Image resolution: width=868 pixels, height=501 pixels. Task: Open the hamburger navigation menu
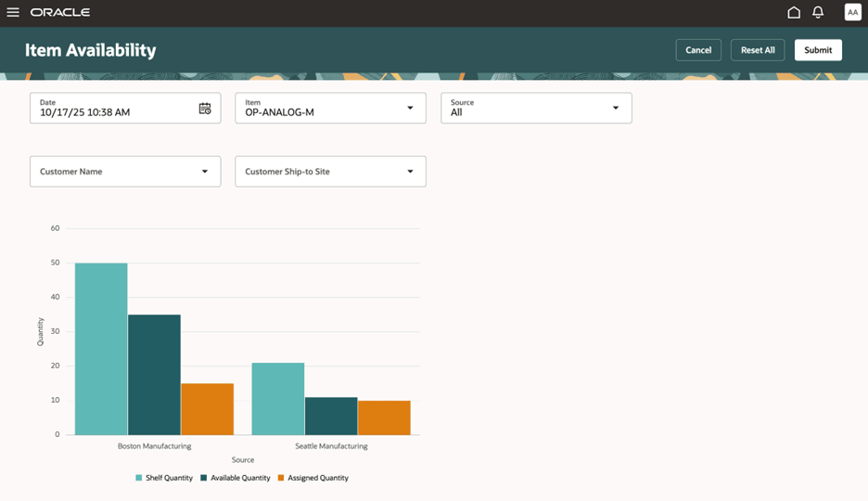pyautogui.click(x=13, y=12)
